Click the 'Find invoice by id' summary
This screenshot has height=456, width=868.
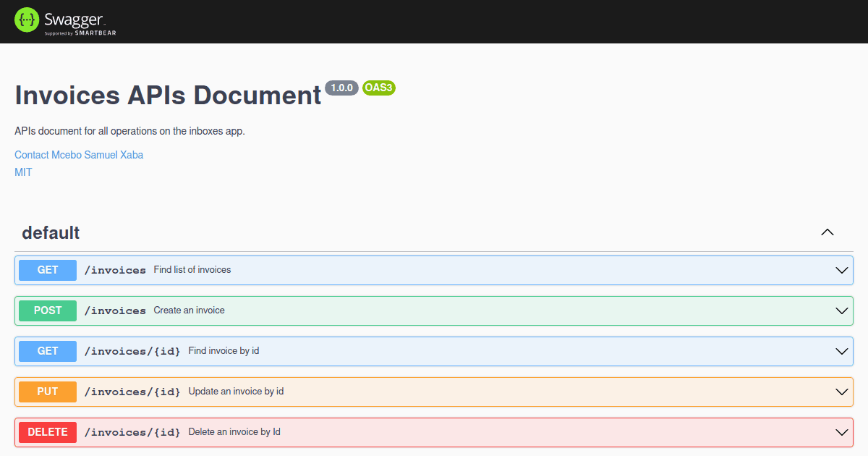point(224,350)
